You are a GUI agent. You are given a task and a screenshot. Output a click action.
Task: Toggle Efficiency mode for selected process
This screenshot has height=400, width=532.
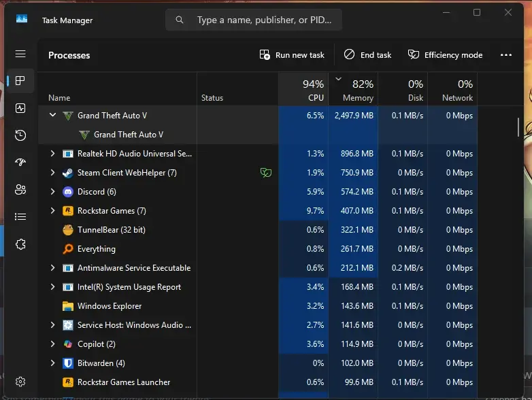click(x=445, y=55)
